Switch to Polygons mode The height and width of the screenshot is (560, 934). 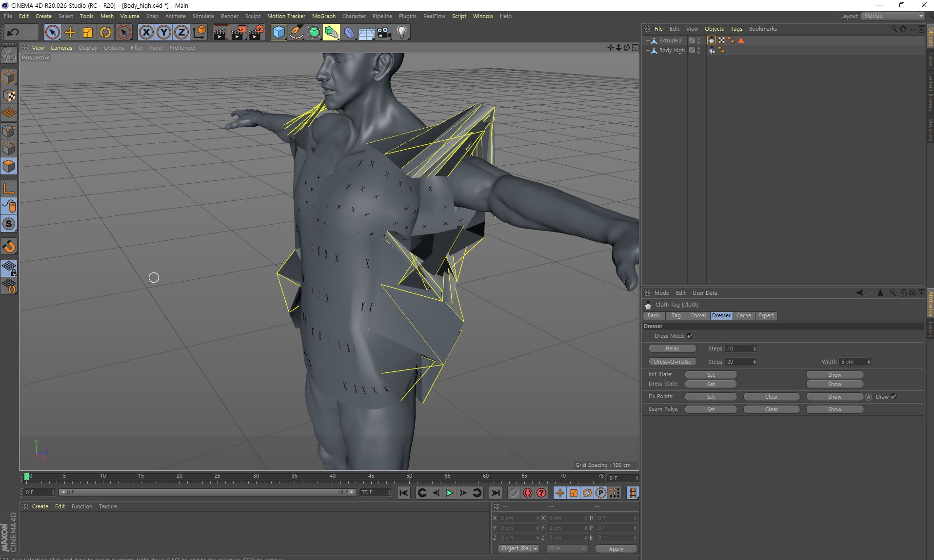[9, 166]
